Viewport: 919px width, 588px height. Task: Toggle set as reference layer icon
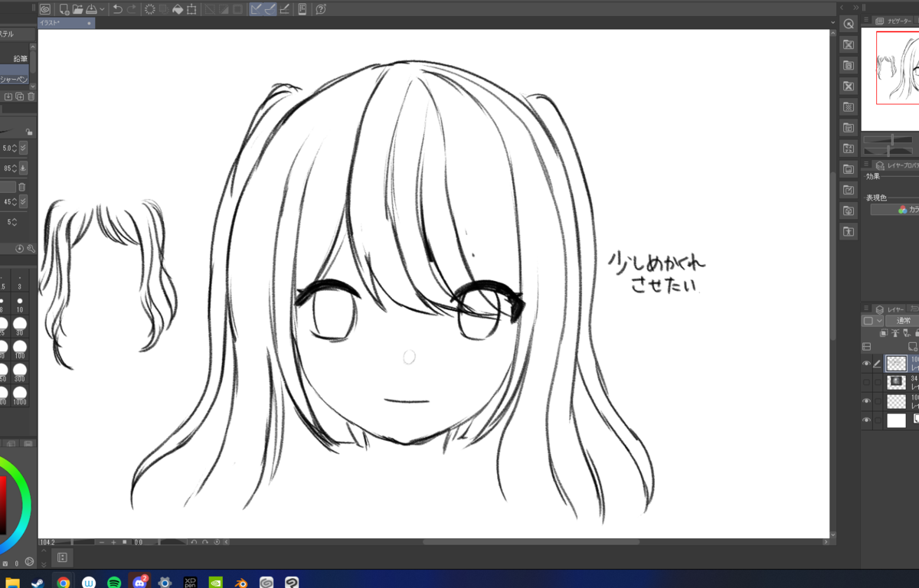(x=894, y=334)
